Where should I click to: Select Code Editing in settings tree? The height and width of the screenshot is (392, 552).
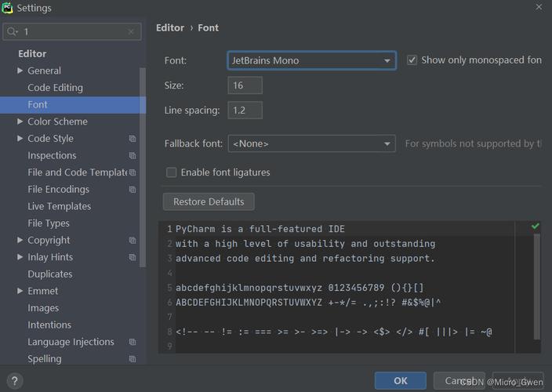(55, 88)
